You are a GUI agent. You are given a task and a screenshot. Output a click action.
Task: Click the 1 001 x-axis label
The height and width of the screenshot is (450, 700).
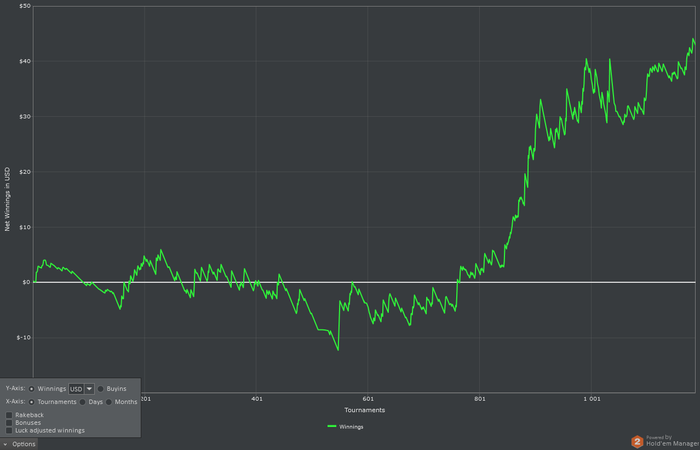[x=591, y=398]
